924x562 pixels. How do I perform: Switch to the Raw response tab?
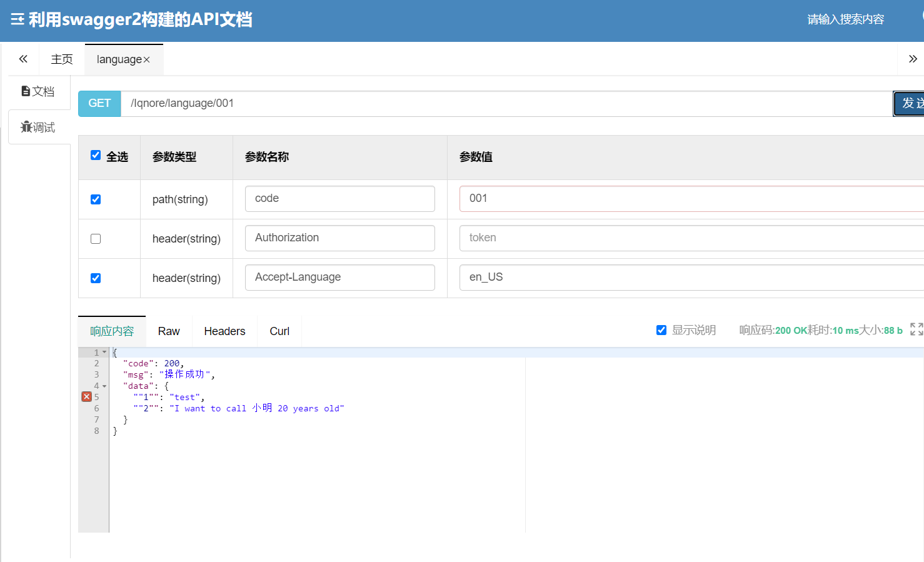[x=169, y=331]
